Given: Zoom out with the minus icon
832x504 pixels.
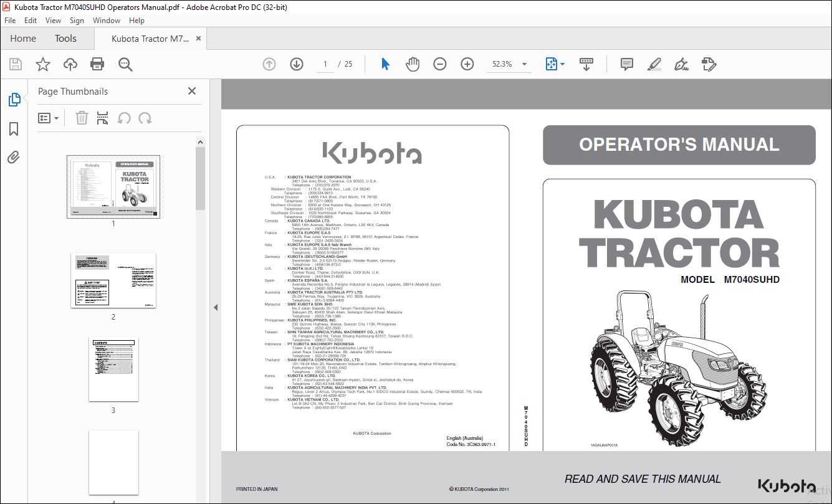Looking at the screenshot, I should pyautogui.click(x=440, y=64).
